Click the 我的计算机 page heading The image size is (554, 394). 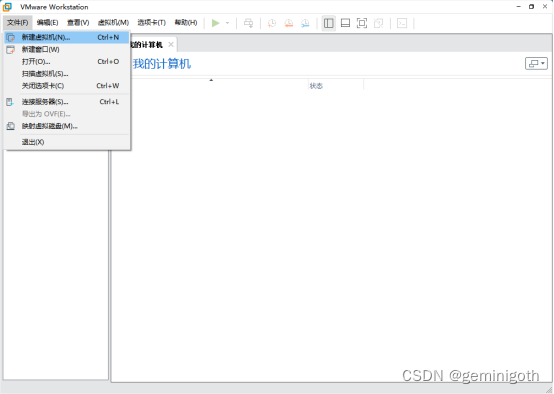click(162, 64)
